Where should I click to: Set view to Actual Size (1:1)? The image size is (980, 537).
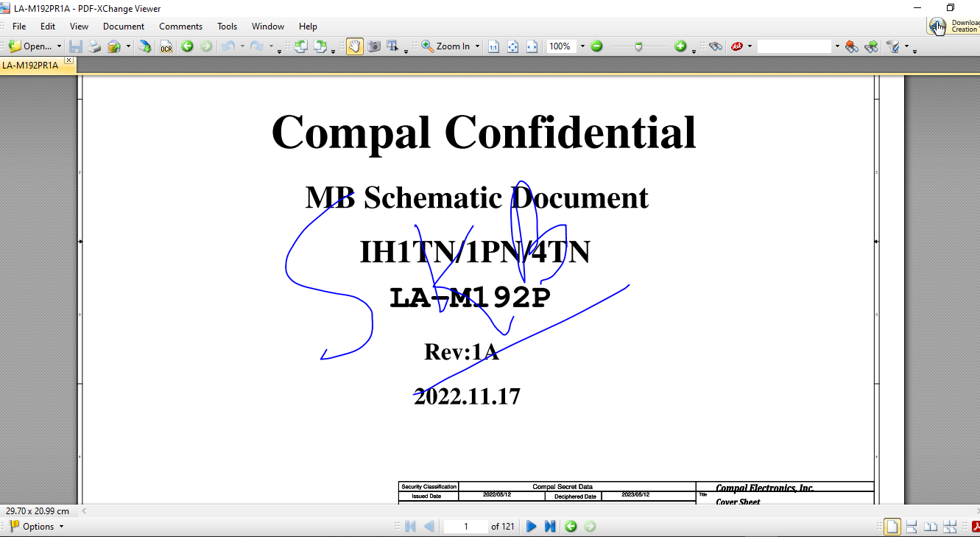pos(493,46)
